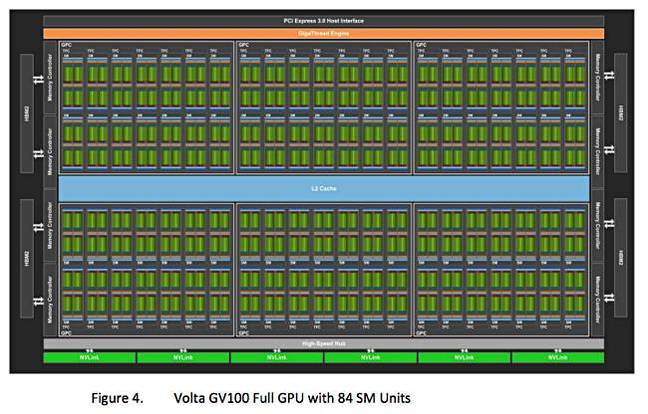Select the bottommost Memory Controller on the right side

coord(597,300)
